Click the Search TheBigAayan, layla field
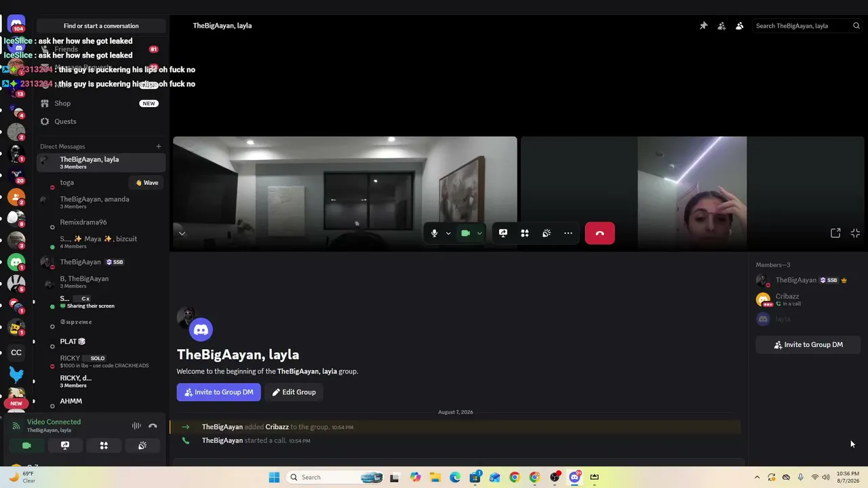This screenshot has height=488, width=868. 807,26
